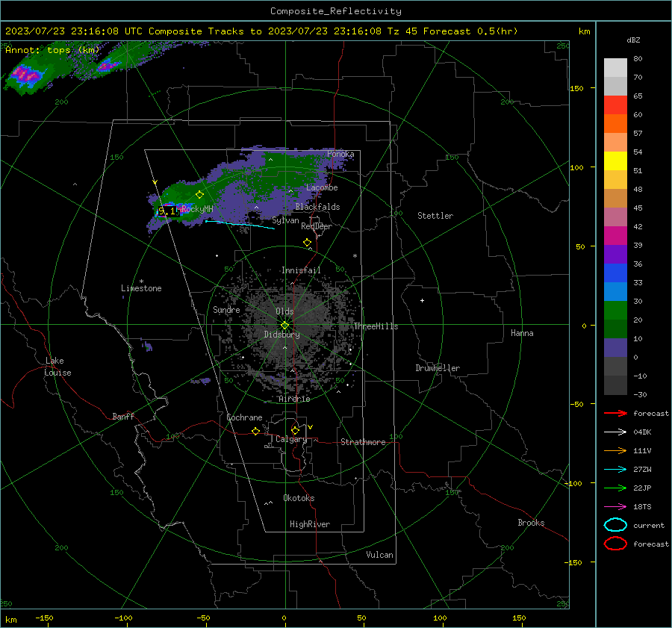Click the violet purple swatch in dBZ scale
The image size is (672, 628).
coord(615,254)
